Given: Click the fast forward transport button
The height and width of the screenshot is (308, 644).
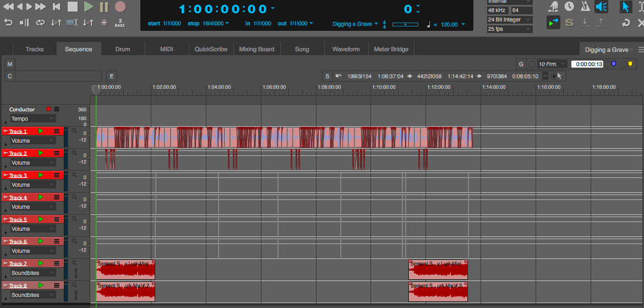Looking at the screenshot, I should [40, 7].
